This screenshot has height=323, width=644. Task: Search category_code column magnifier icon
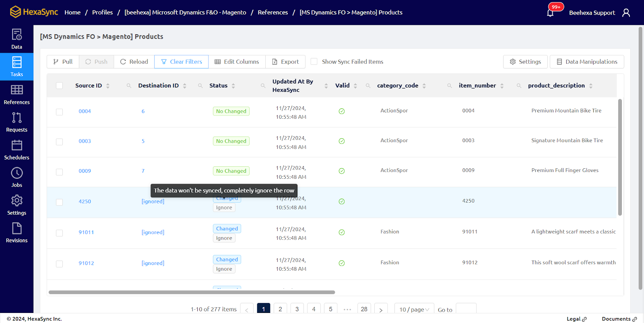pyautogui.click(x=449, y=86)
